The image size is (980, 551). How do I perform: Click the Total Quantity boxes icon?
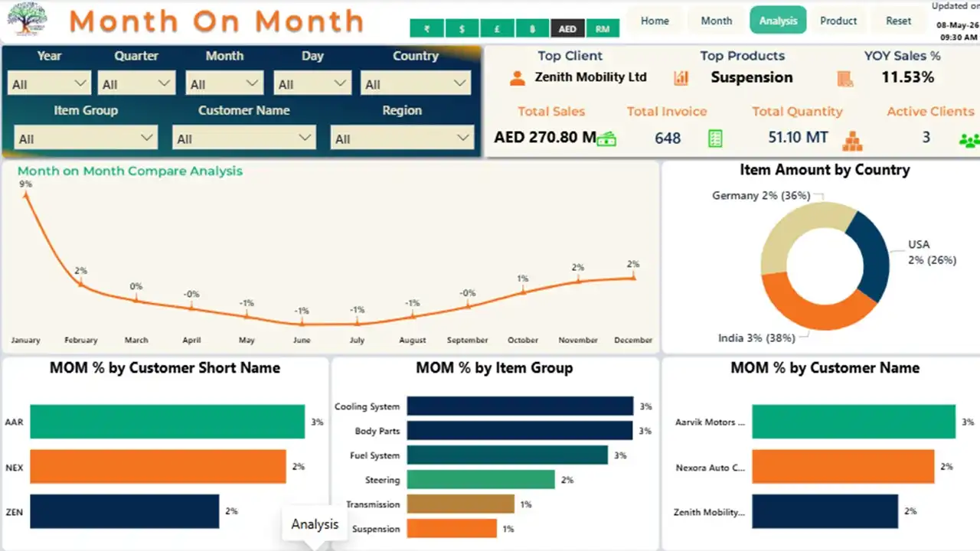(x=852, y=140)
